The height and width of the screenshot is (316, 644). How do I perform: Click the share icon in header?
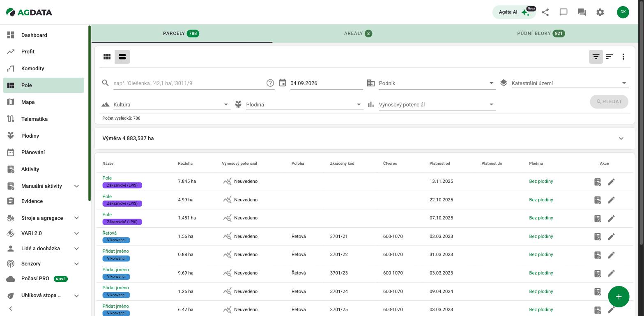click(545, 12)
